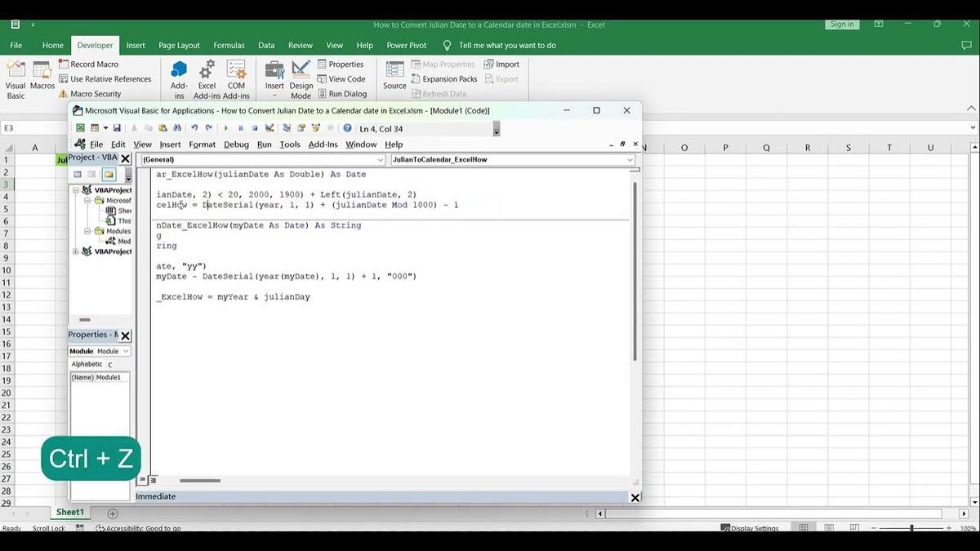The width and height of the screenshot is (980, 551).
Task: Select Record Macro in the Developer ribbon
Action: (x=92, y=64)
